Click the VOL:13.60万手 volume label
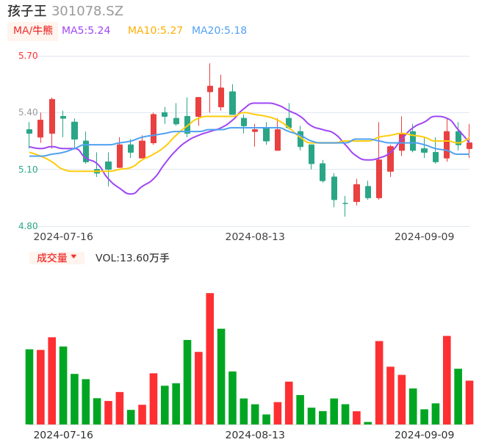Viewport: 504px width, 445px height. pyautogui.click(x=132, y=258)
